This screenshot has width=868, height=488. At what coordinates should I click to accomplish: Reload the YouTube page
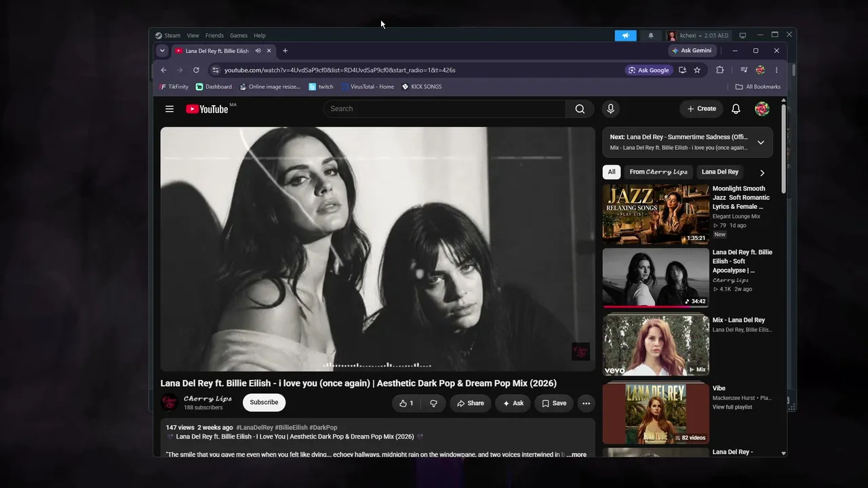[196, 70]
